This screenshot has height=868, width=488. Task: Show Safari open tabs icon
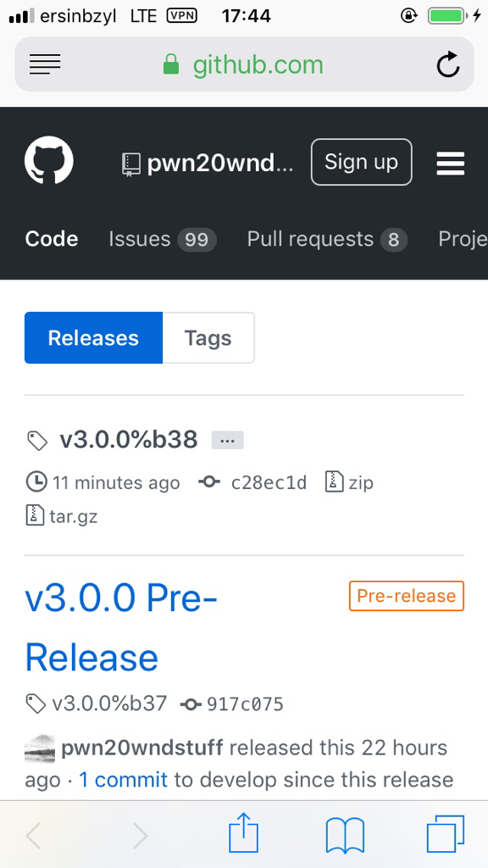pos(446,834)
